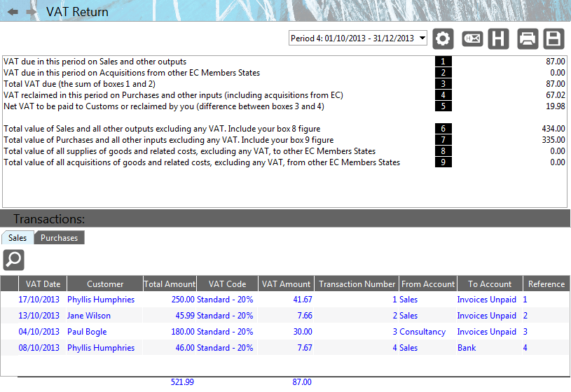The width and height of the screenshot is (571, 392).
Task: Click the HMRC email submission icon
Action: tap(472, 38)
